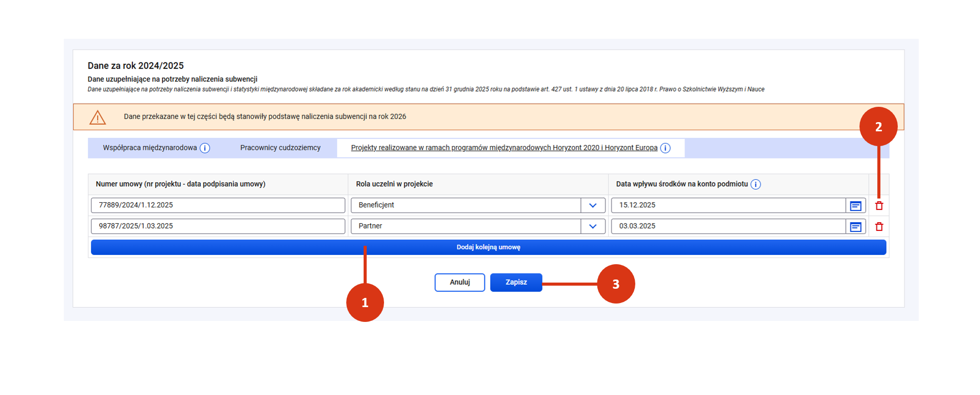Select the Horyzont 2020 and Horyzont Europa tab

(x=504, y=148)
